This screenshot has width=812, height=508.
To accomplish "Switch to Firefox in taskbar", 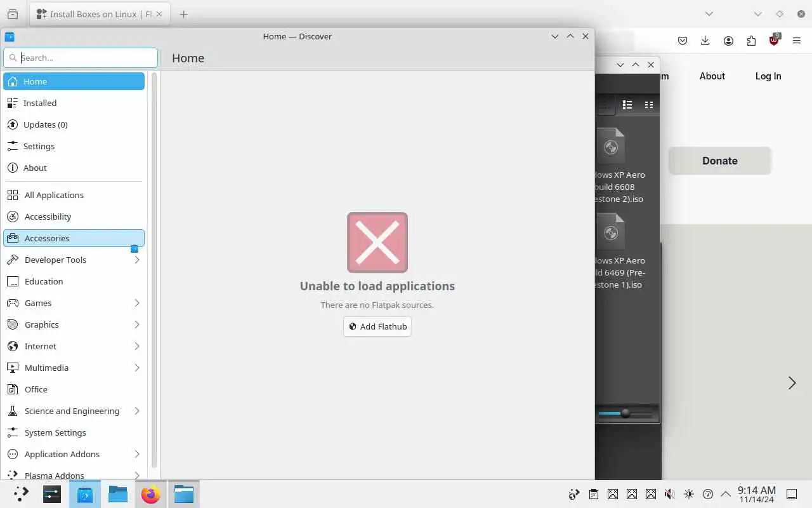I will pyautogui.click(x=151, y=494).
